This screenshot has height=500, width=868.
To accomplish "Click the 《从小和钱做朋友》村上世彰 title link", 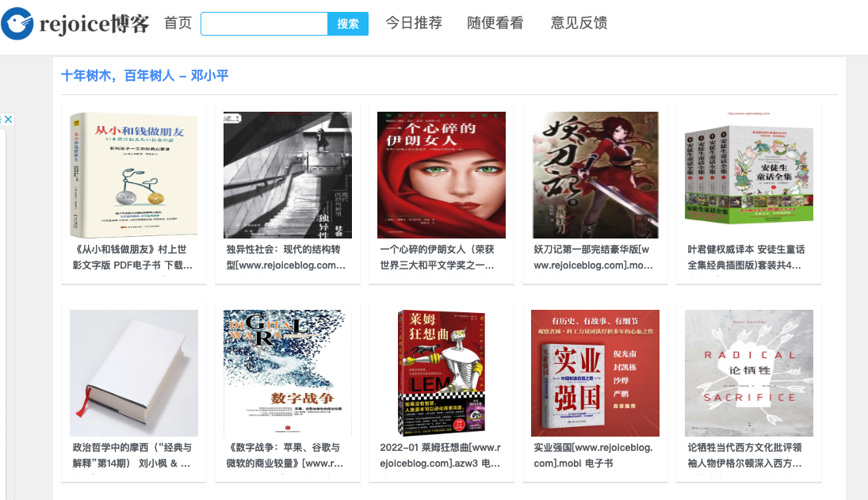I will (133, 258).
